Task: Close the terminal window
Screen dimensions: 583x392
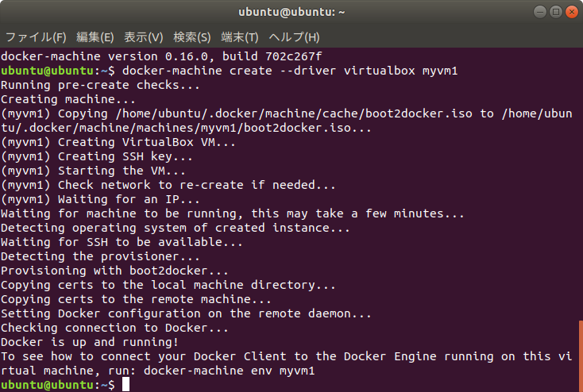Action: click(x=571, y=12)
